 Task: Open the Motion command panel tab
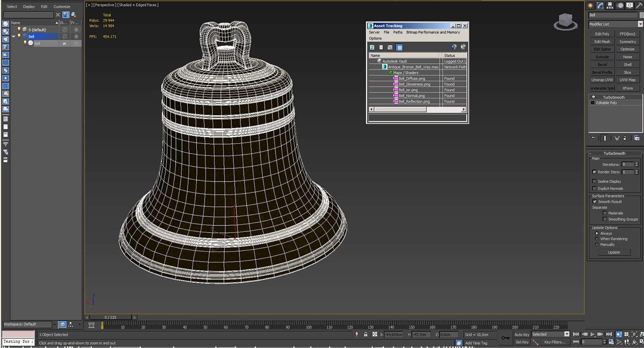point(620,5)
